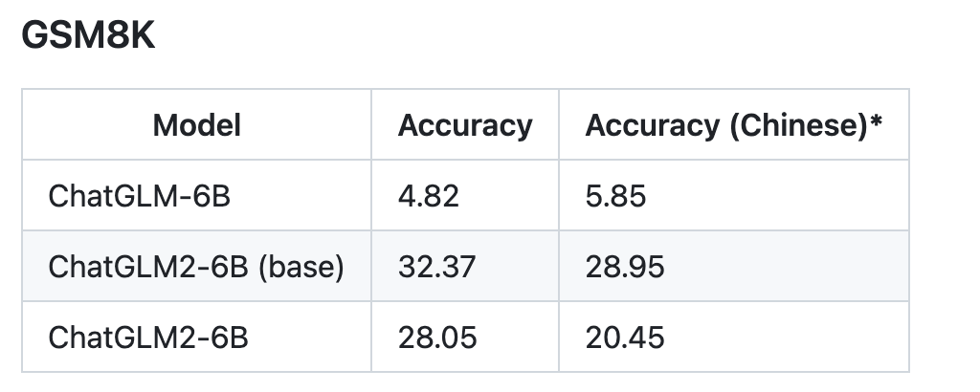Image resolution: width=980 pixels, height=392 pixels.
Task: Click the GSM letters in the title
Action: [x=62, y=35]
